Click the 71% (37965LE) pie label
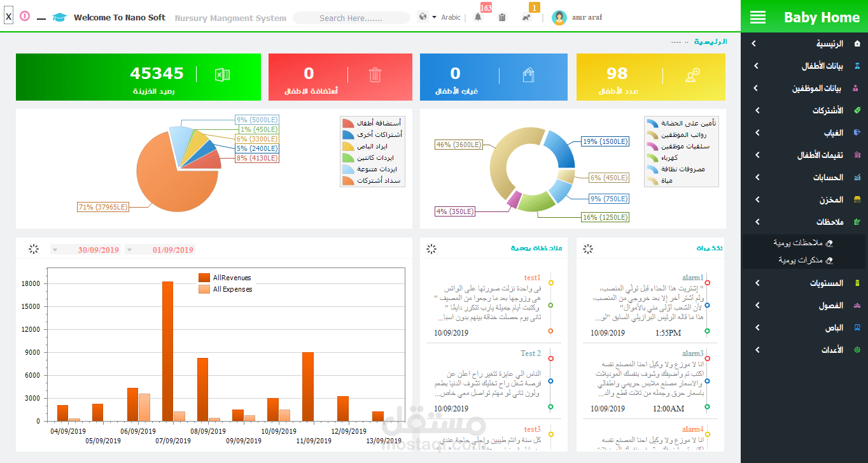The width and height of the screenshot is (868, 463). pos(103,207)
